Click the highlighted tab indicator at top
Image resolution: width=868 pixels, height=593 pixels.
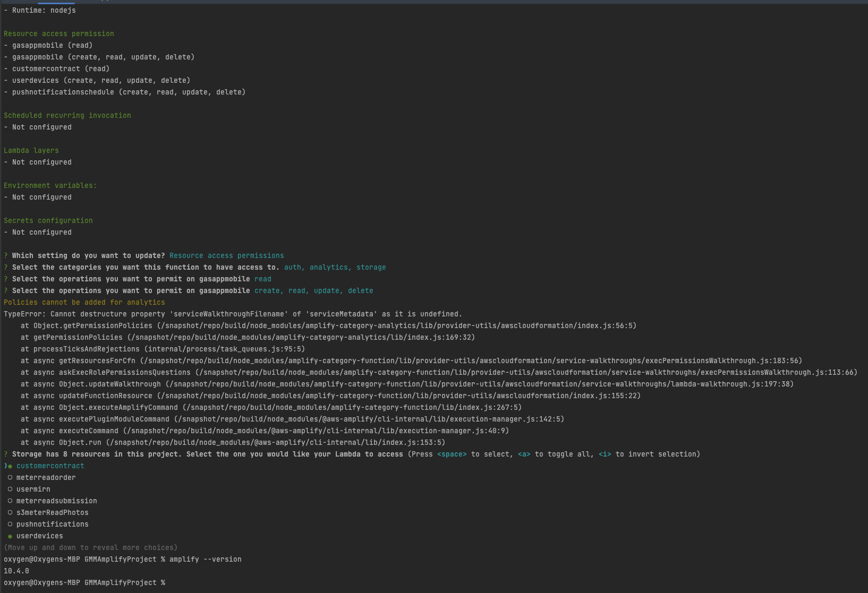[56, 3]
